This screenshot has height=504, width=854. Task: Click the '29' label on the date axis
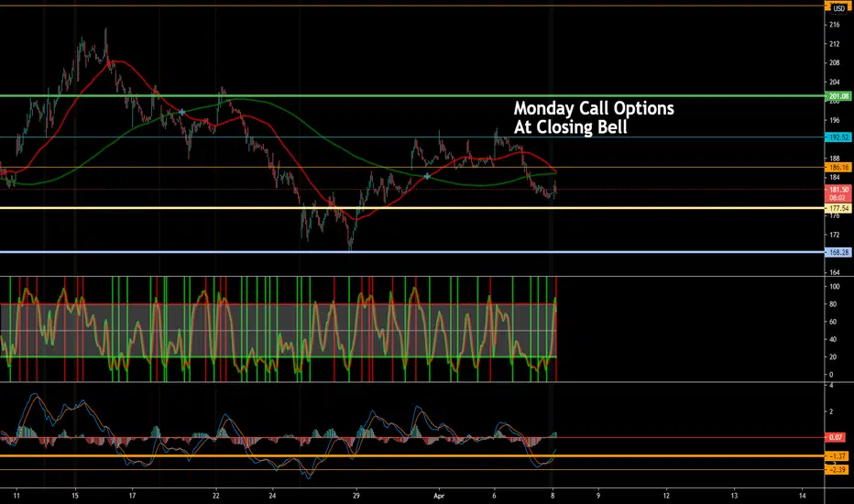356,496
